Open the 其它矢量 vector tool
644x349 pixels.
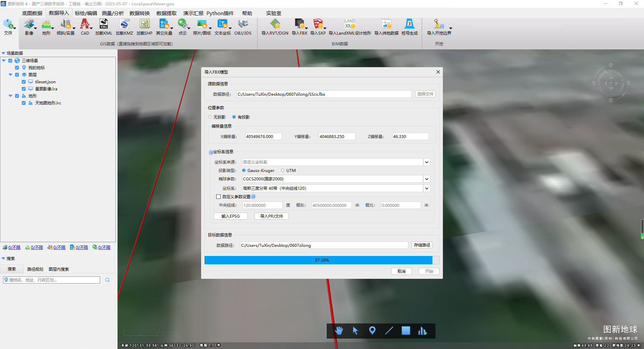164,27
